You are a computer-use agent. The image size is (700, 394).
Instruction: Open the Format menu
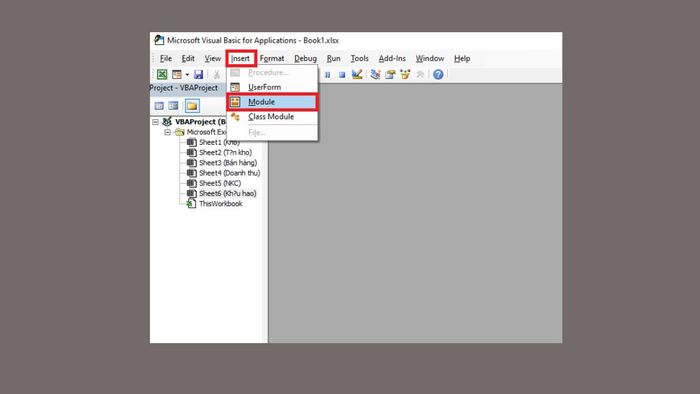(x=272, y=58)
